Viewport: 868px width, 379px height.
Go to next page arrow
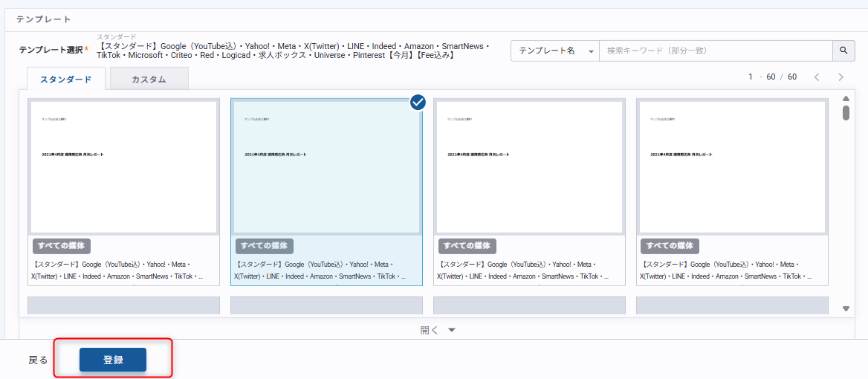tap(841, 77)
